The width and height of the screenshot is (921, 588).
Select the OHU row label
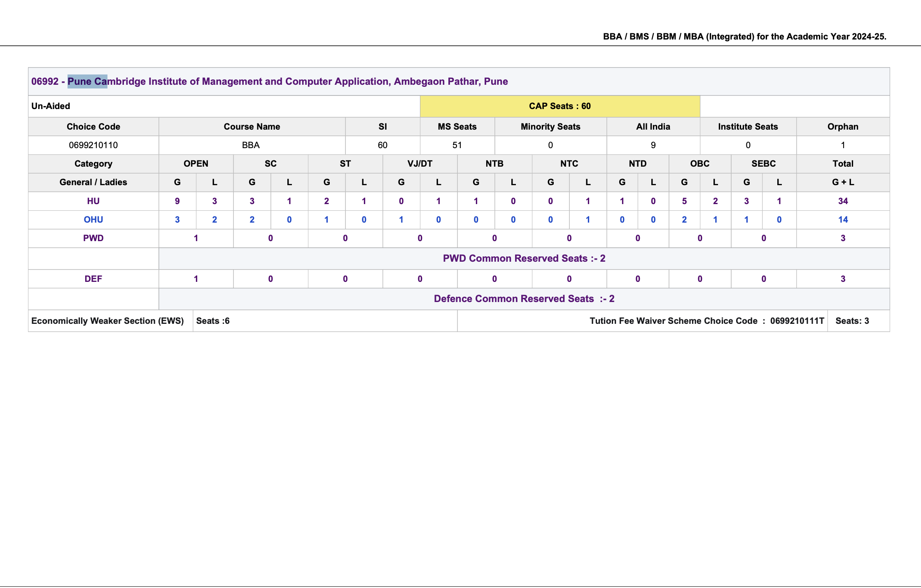click(93, 220)
